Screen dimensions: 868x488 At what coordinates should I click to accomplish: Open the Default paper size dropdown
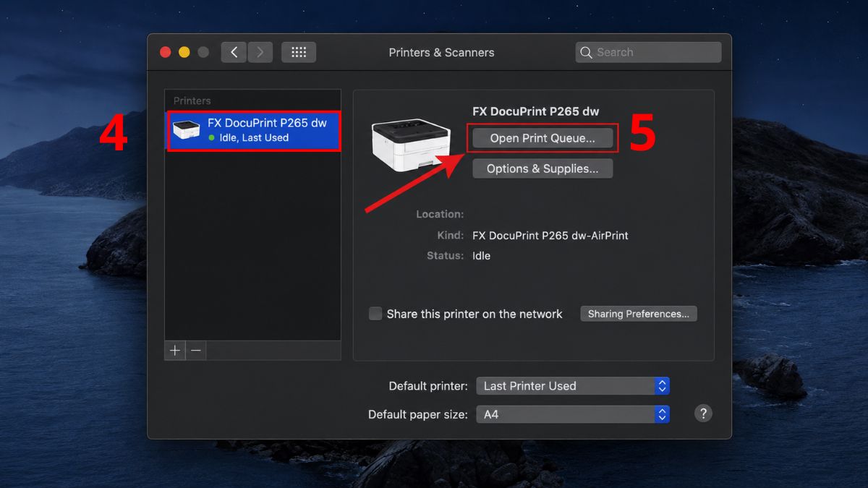click(x=573, y=414)
